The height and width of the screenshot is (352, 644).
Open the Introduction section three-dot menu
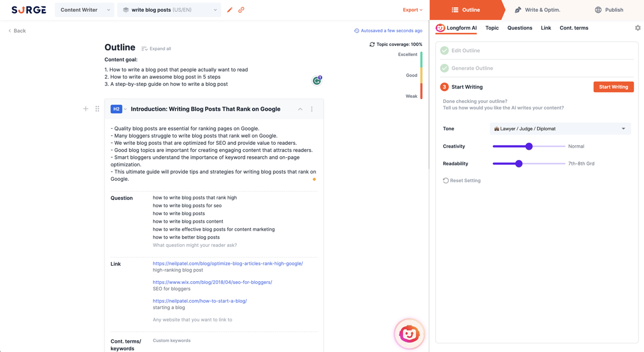(x=312, y=109)
